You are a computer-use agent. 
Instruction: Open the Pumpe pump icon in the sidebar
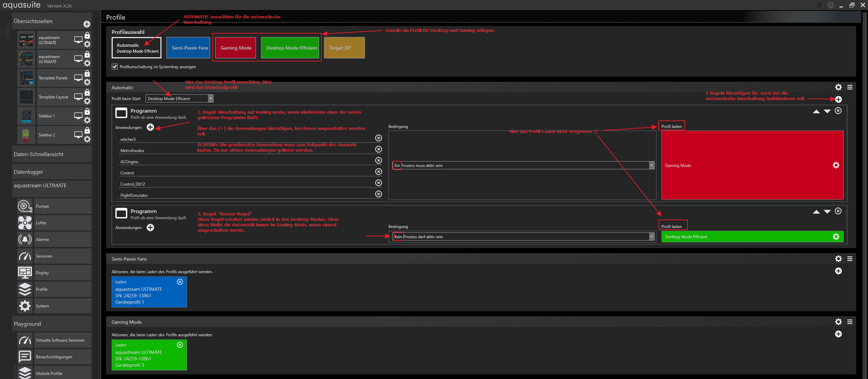(x=25, y=206)
